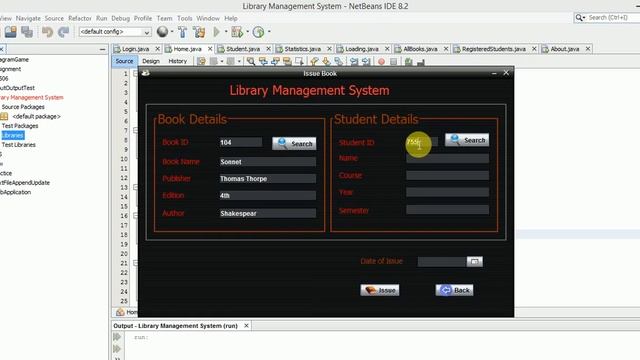Viewport: 640px width, 360px height.
Task: Open dropdown arrow next to Run Project
Action: point(226,31)
